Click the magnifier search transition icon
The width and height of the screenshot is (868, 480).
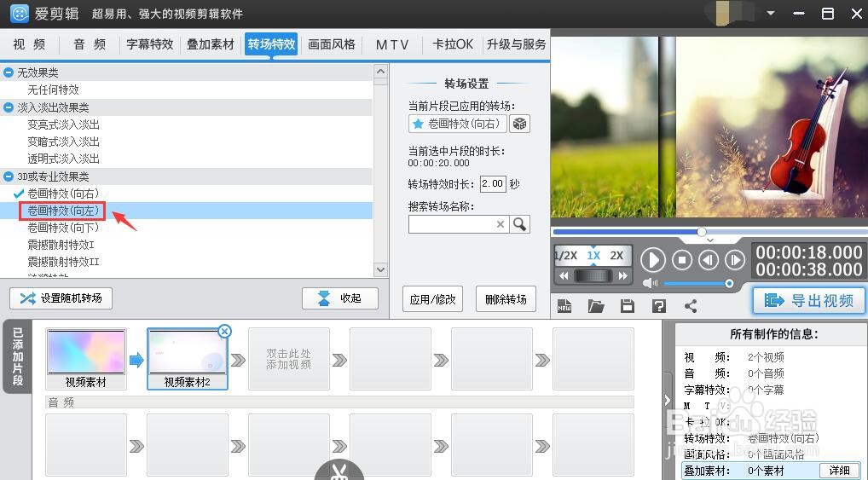519,224
